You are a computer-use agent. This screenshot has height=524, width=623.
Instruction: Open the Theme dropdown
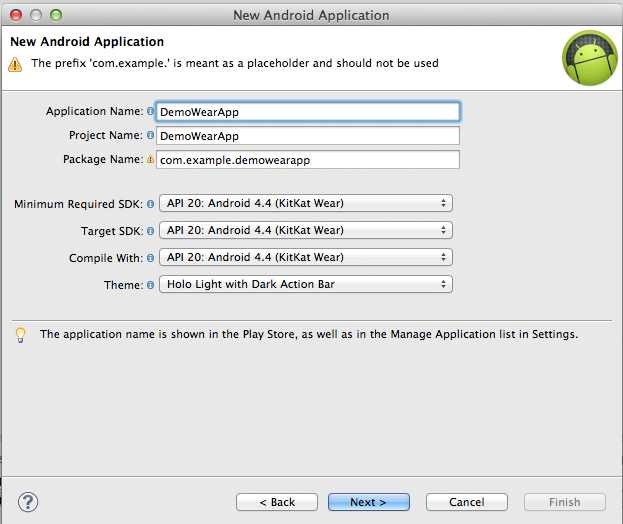point(305,285)
